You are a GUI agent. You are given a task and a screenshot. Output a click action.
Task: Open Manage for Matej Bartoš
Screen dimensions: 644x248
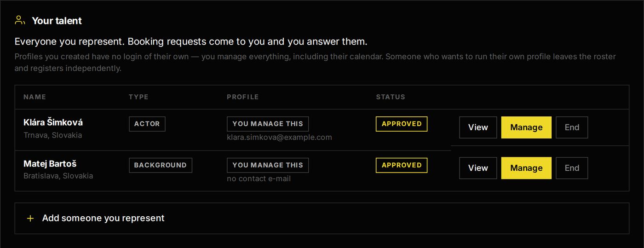(526, 168)
